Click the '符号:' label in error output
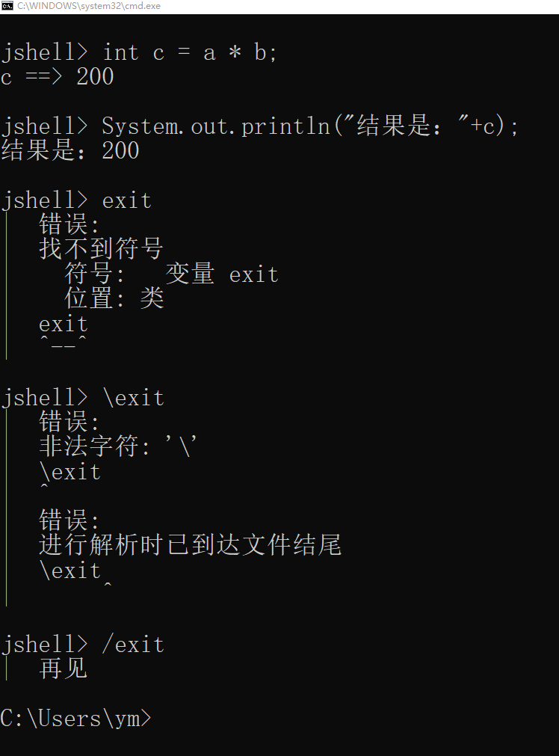The image size is (559, 756). point(95,274)
